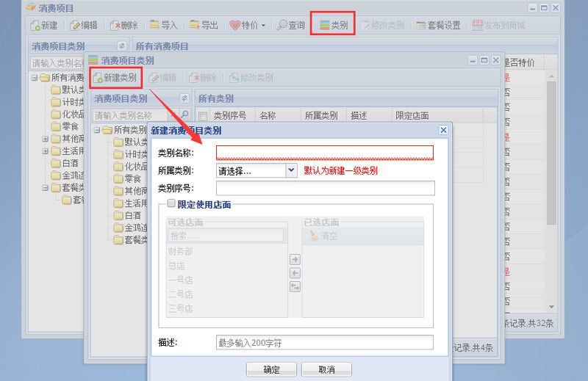
Task: Enable the 限定使用店面 checkbox
Action: 171,203
